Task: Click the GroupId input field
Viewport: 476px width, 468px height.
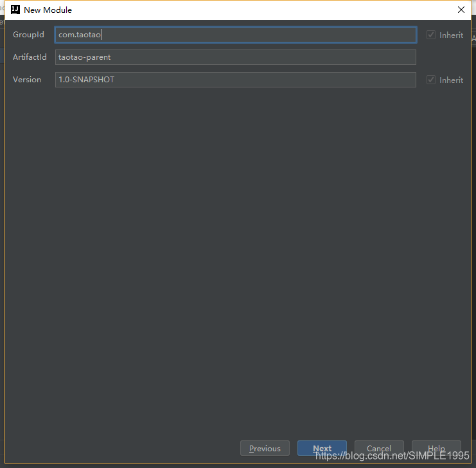Action: (236, 35)
